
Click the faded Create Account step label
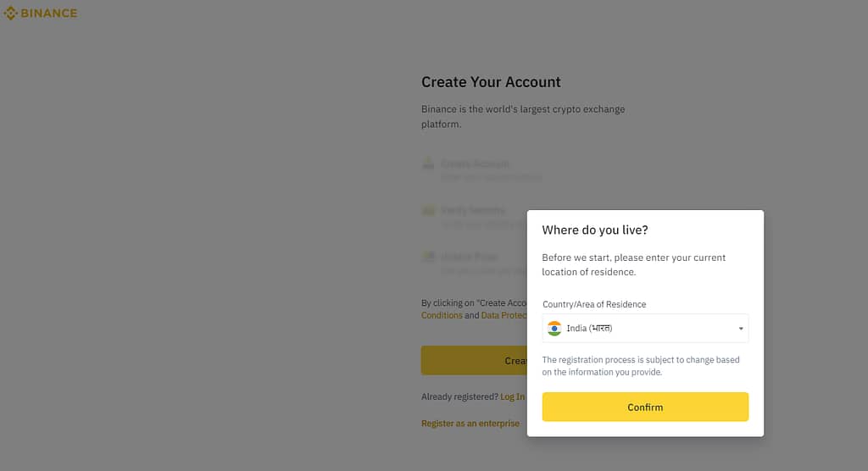(x=475, y=163)
